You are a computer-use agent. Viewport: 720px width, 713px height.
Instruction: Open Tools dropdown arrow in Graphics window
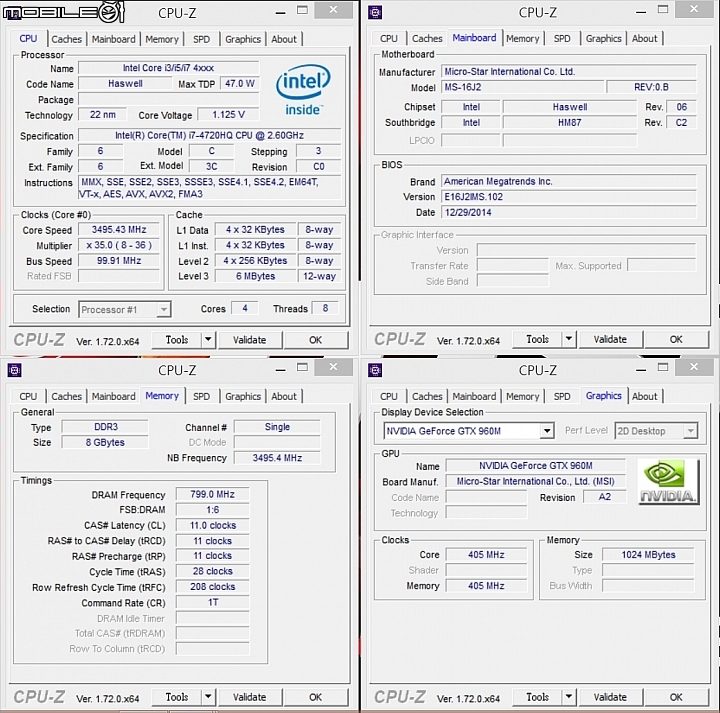point(569,696)
